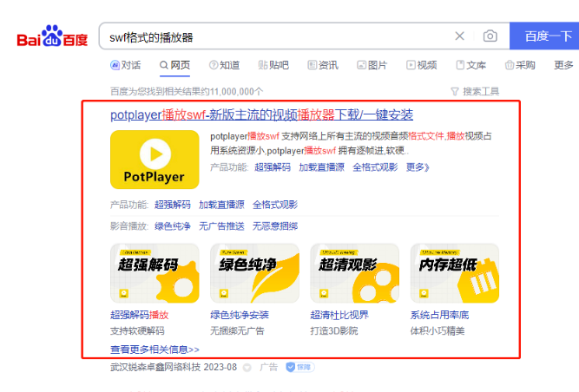Open the potplayer播放swf result title link
Viewport: 579px width, 392px height.
click(261, 114)
